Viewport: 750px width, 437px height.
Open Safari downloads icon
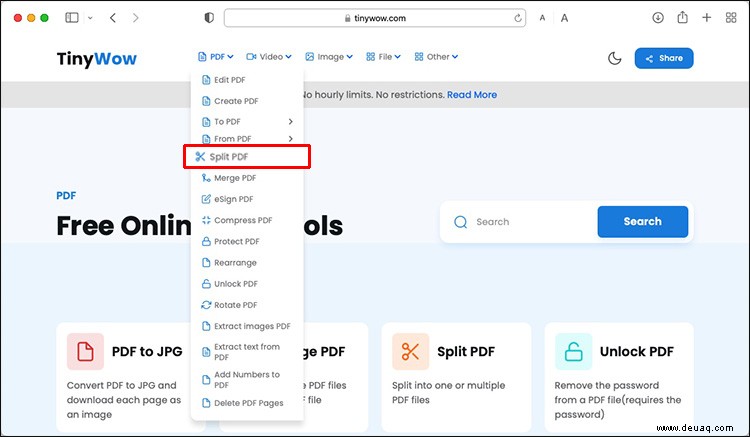pos(658,18)
